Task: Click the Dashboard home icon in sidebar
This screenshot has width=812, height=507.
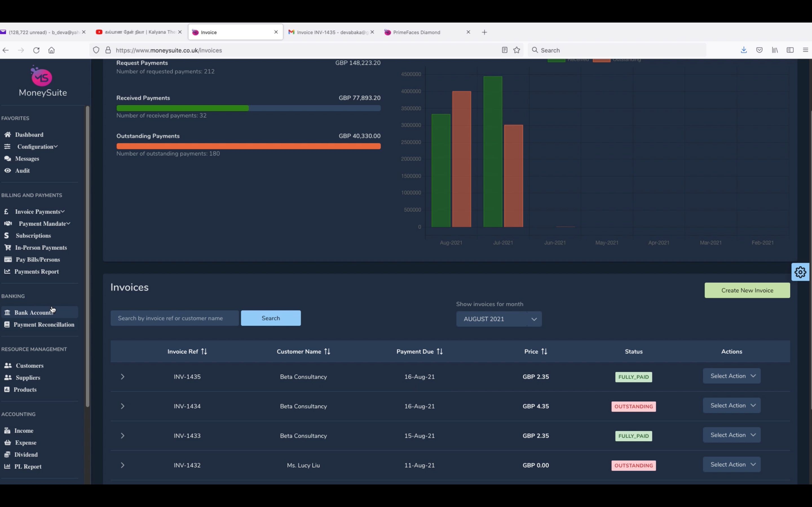Action: point(7,134)
